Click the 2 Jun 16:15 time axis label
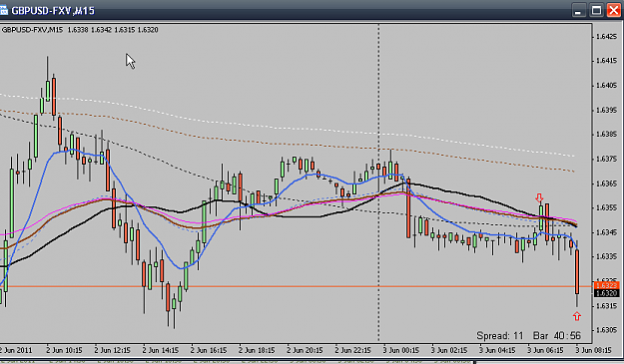 (209, 350)
